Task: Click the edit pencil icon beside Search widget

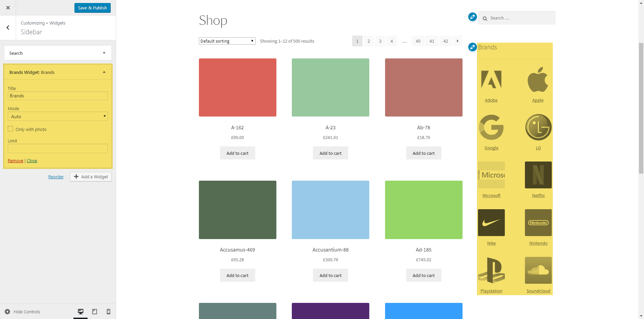Action: click(472, 17)
